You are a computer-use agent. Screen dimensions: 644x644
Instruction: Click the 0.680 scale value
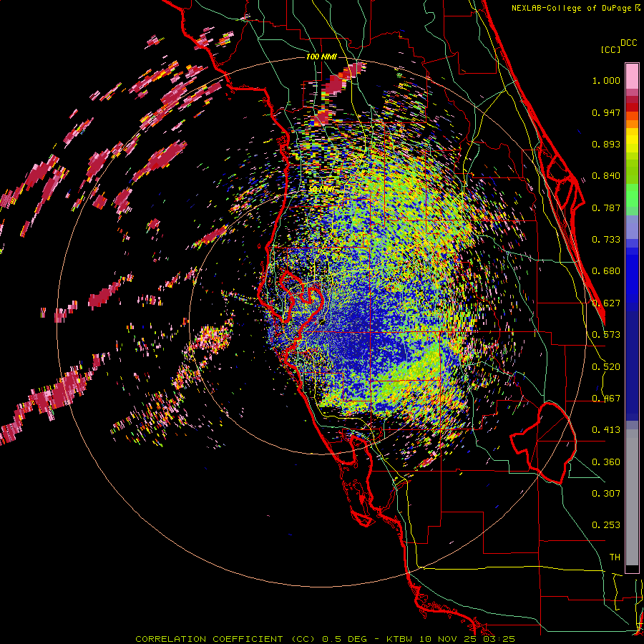pos(606,271)
